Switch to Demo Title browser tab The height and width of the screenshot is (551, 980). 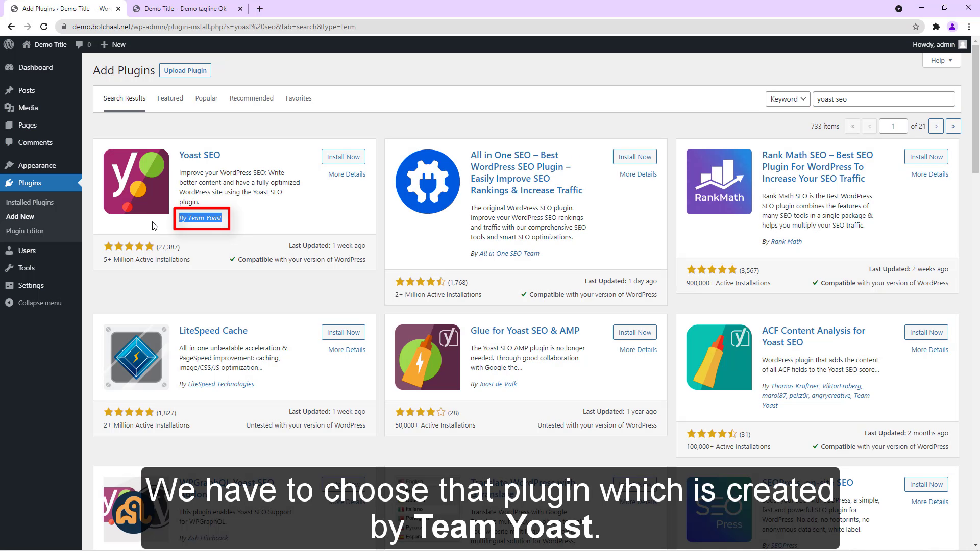pos(186,9)
